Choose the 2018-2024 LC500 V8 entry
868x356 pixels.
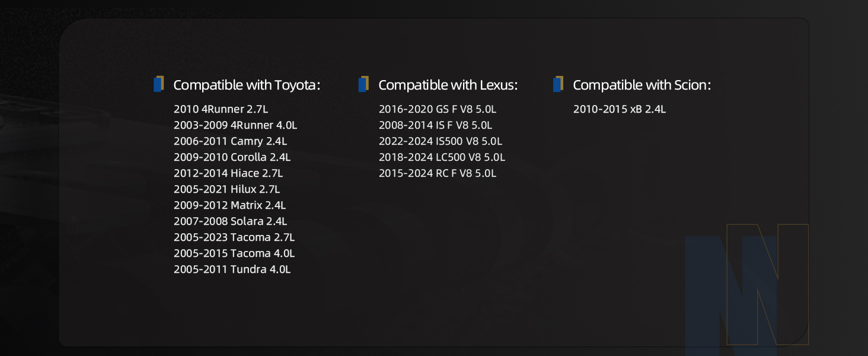pyautogui.click(x=442, y=157)
